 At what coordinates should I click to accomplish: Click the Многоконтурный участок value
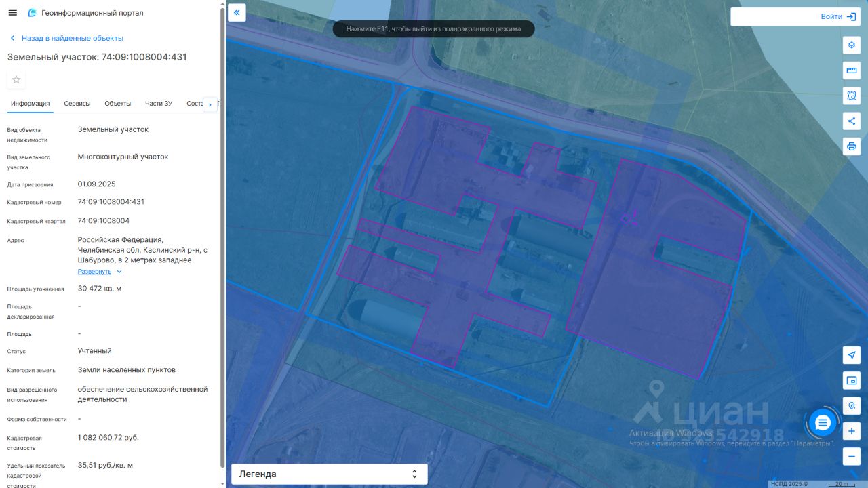pyautogui.click(x=123, y=157)
